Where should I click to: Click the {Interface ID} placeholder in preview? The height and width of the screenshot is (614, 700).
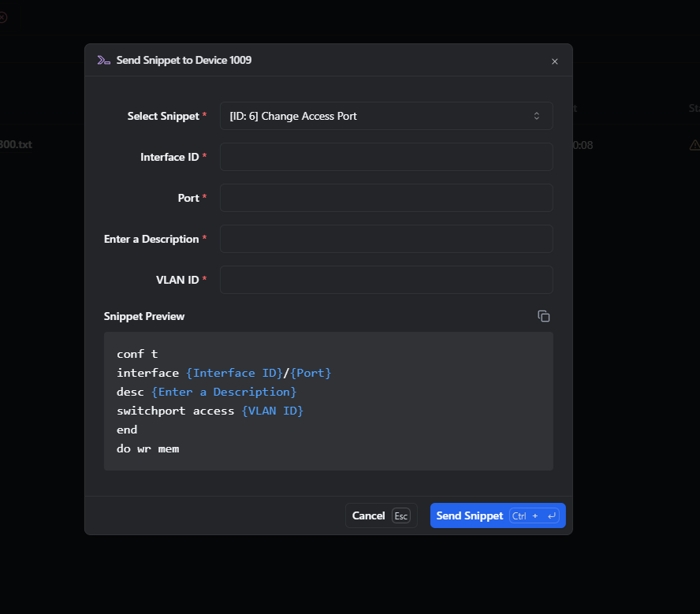pos(234,373)
